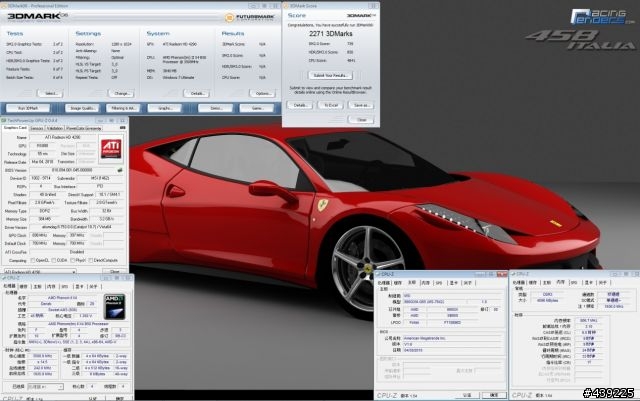Click the Driver Version field in GPU-Z
Viewport: 640px width, 401px height.
coord(76,227)
